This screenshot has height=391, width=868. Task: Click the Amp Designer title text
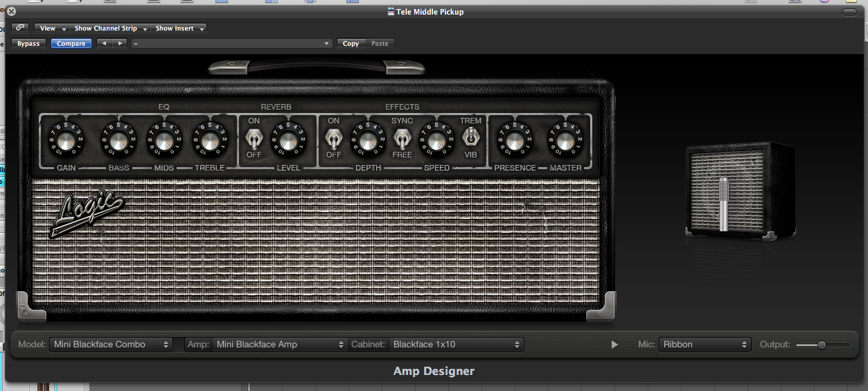[434, 371]
